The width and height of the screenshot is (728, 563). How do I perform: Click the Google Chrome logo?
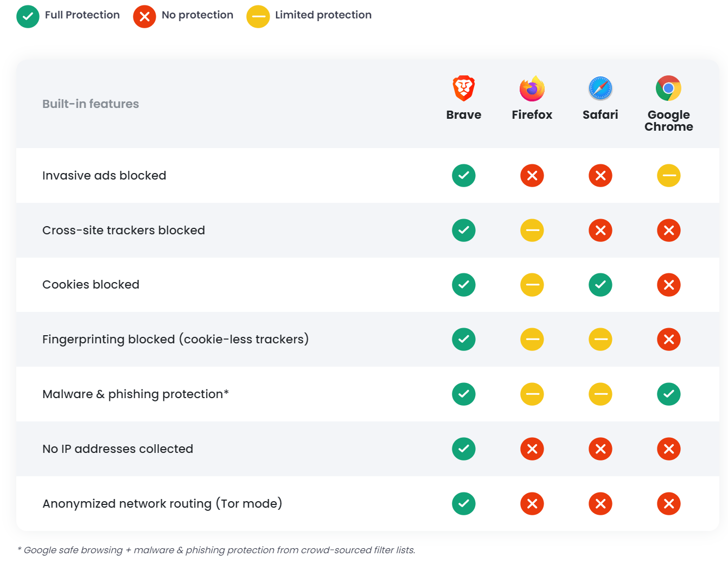click(668, 88)
